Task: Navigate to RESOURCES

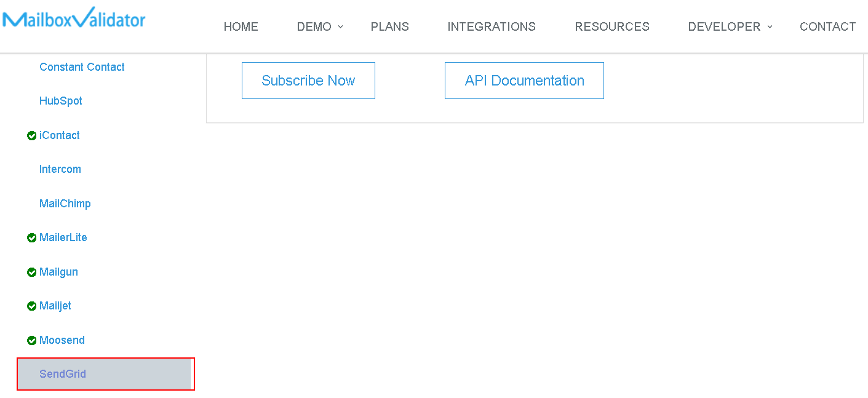Action: (x=611, y=26)
